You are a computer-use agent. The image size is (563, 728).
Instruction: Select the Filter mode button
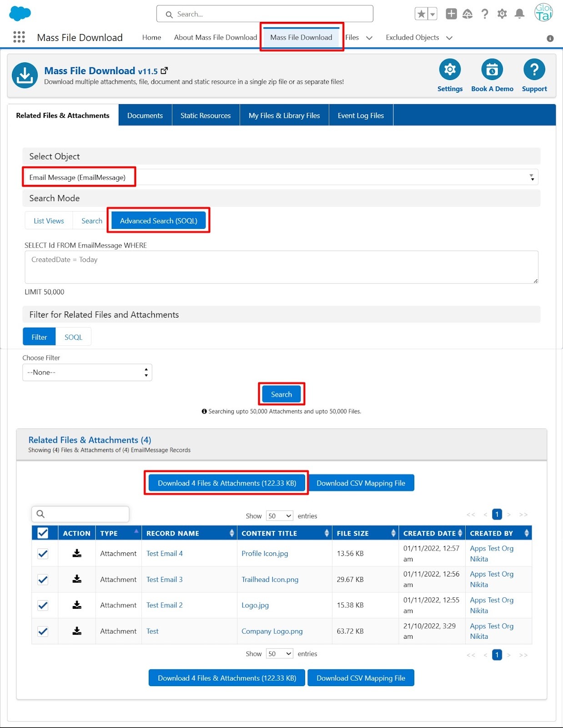(39, 337)
